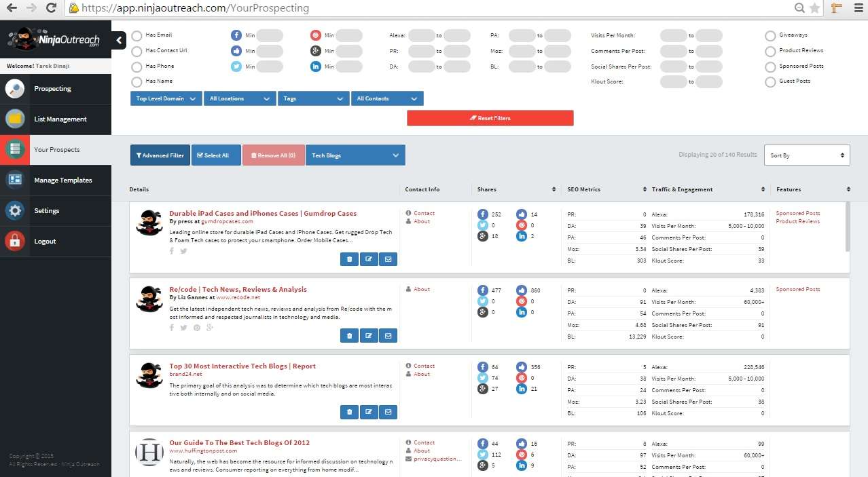Click the Remove All (0) button

(273, 155)
